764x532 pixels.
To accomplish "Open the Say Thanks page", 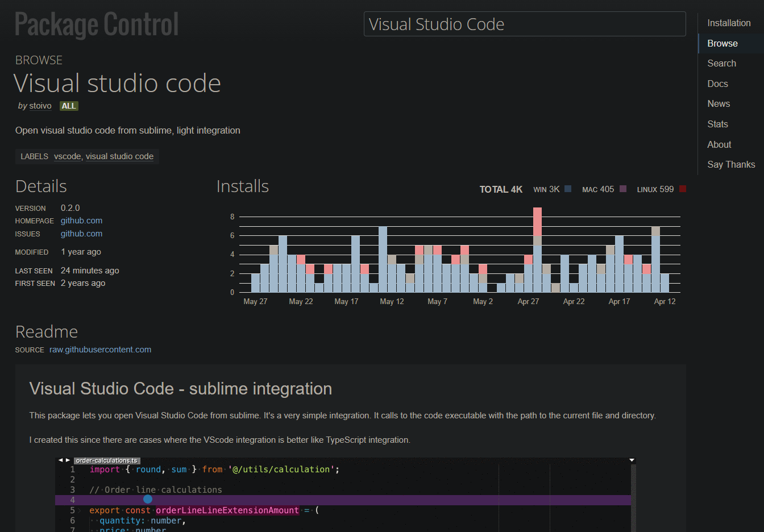I will tap(731, 165).
